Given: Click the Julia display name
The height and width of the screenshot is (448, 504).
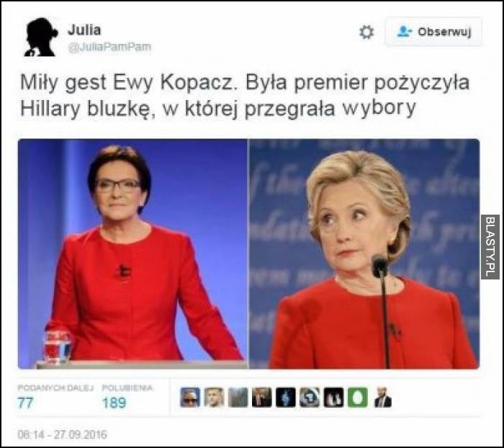Looking at the screenshot, I should coord(84,30).
